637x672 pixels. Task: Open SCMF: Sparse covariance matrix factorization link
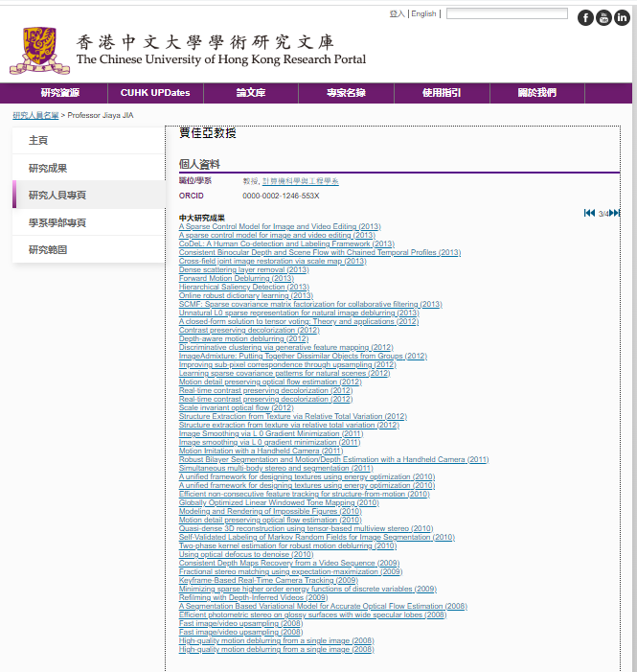click(310, 304)
